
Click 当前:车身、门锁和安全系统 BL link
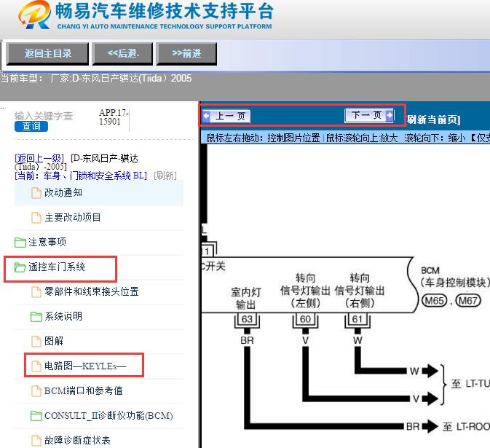pos(81,176)
